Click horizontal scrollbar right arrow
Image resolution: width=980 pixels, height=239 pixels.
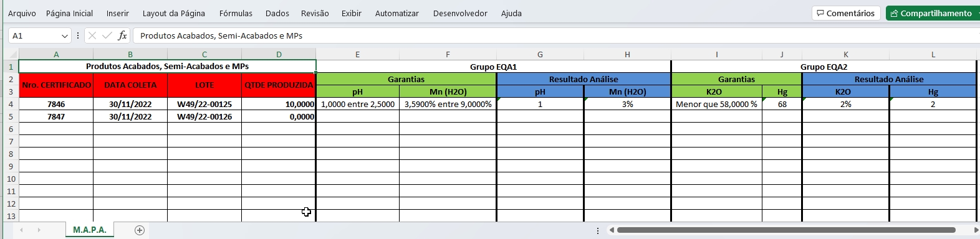[976, 230]
